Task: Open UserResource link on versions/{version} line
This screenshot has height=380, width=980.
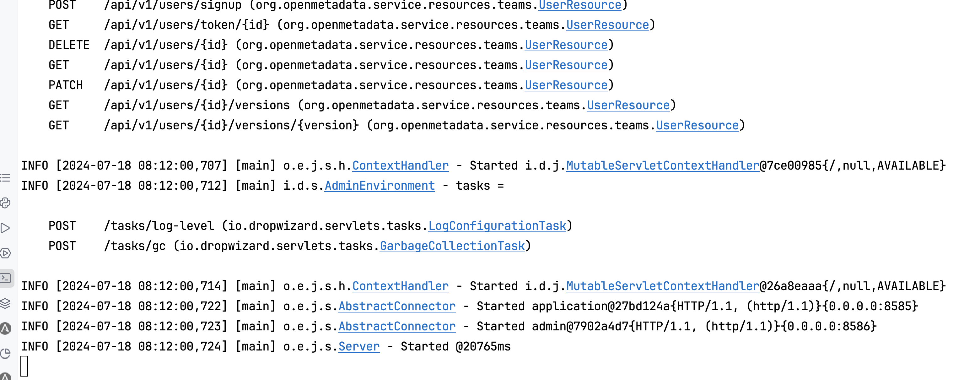Action: 697,125
